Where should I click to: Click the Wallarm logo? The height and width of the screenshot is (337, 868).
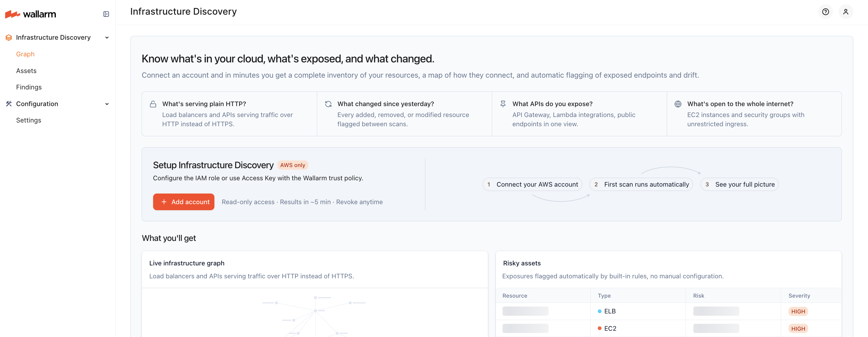31,14
